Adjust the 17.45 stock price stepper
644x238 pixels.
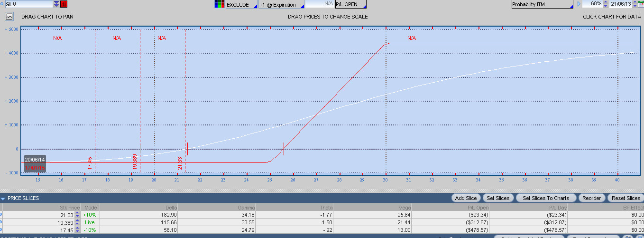pyautogui.click(x=77, y=230)
